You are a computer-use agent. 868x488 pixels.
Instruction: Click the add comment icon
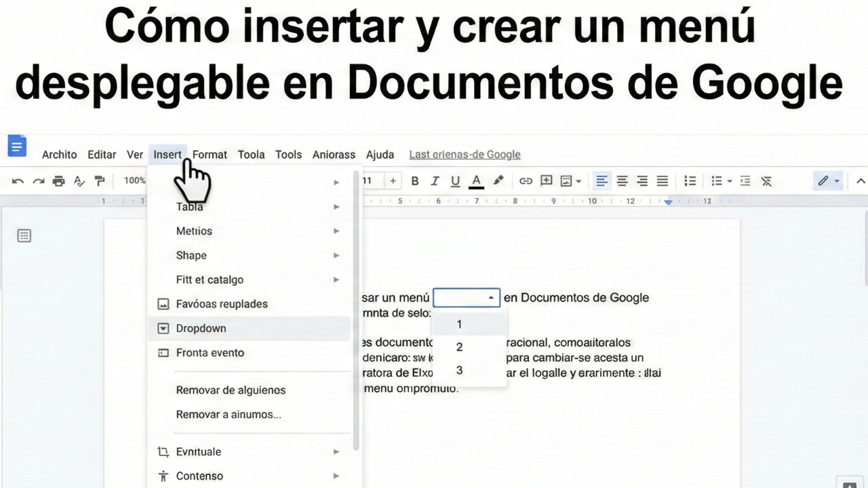[546, 181]
